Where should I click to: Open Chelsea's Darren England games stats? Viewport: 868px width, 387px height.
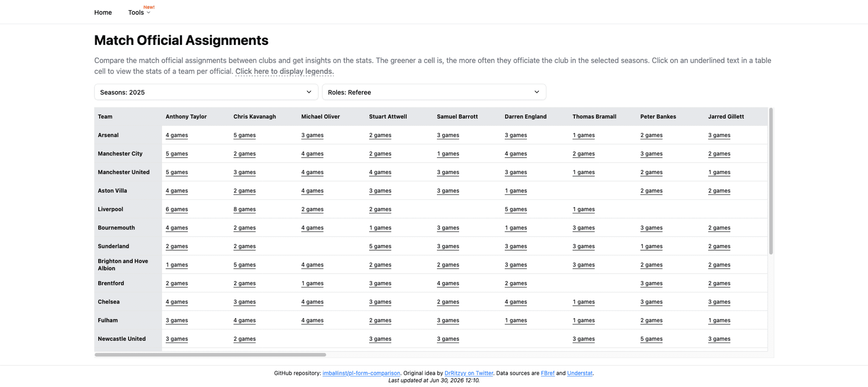(x=516, y=302)
